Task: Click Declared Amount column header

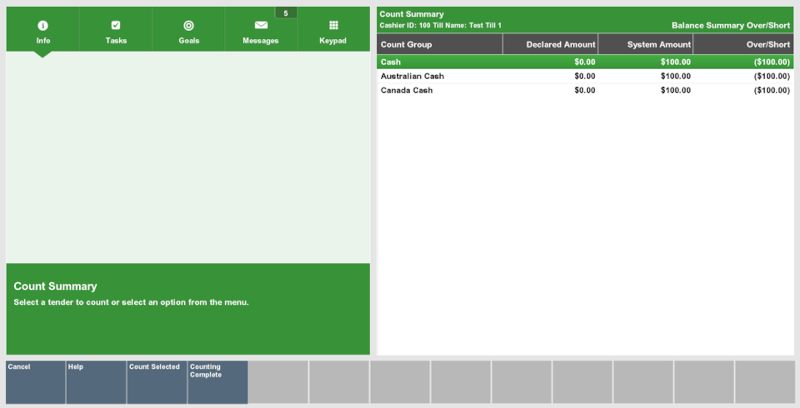Action: (551, 44)
